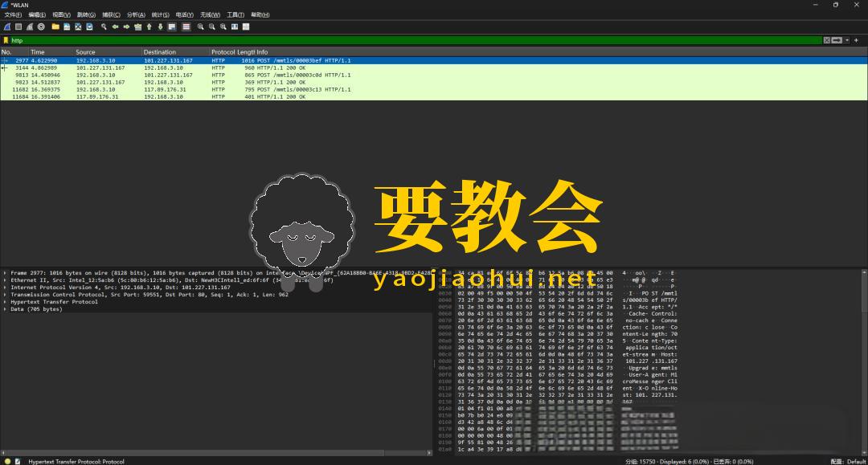Viewport: 868px width, 465px height.
Task: Toggle auto-scroll during live capture
Action: coord(172,27)
